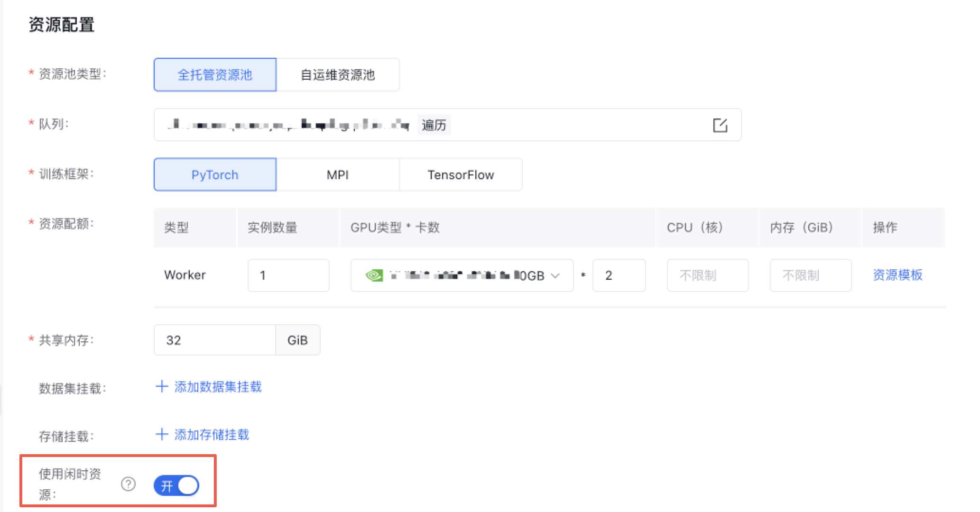The width and height of the screenshot is (980, 512).
Task: Choose MPI training framework
Action: pyautogui.click(x=338, y=175)
